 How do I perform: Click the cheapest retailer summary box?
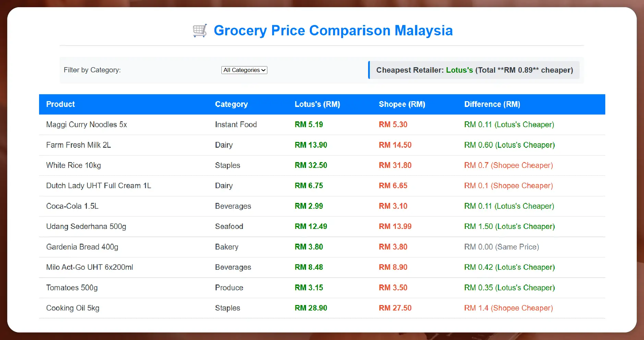474,70
